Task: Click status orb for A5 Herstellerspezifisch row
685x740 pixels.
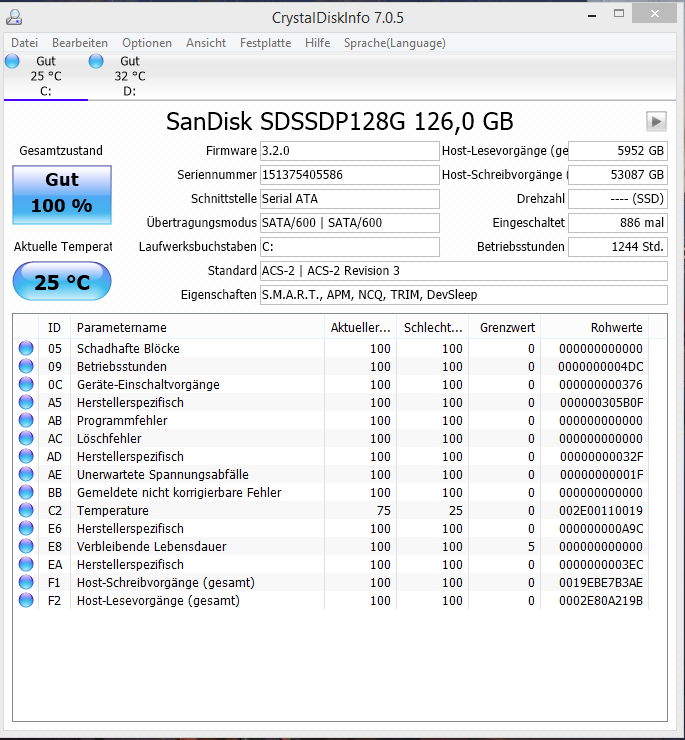Action: pyautogui.click(x=26, y=402)
